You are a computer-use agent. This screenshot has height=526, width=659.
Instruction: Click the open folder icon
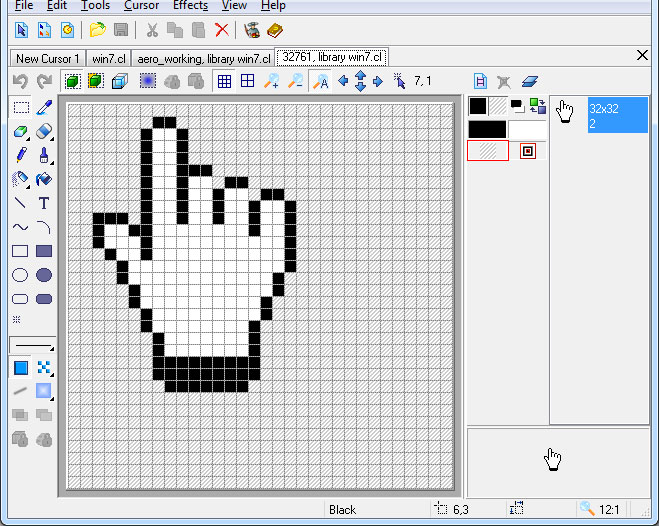(98, 30)
